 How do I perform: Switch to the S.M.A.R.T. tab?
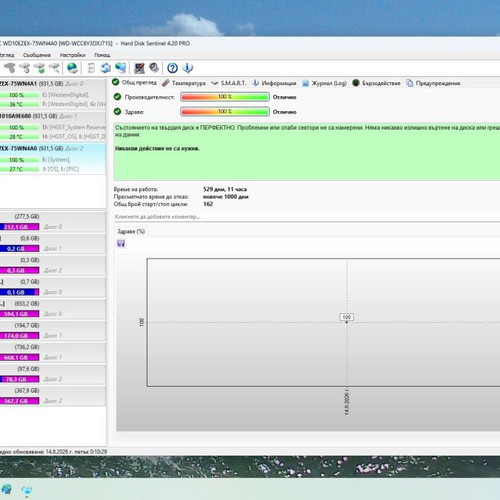point(229,83)
